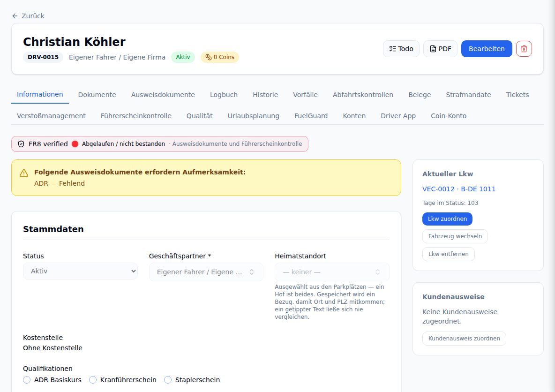Switch to the Informationen tab
Screen dimensions: 555x392
click(x=40, y=94)
